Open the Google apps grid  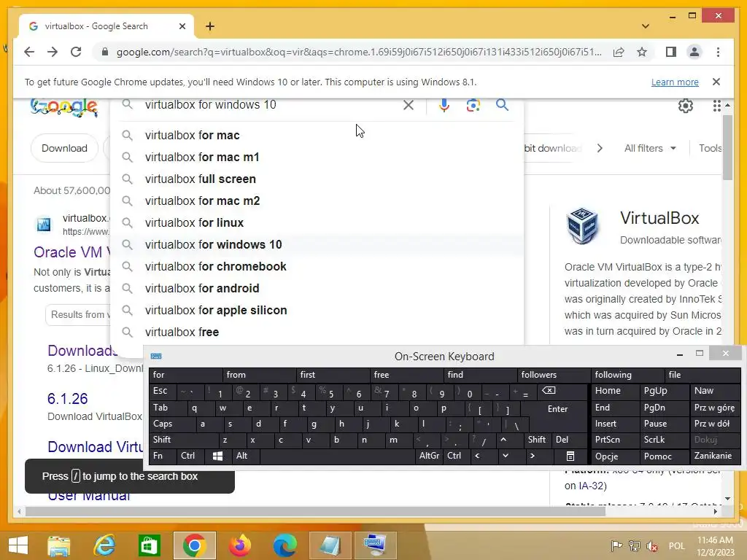716,106
